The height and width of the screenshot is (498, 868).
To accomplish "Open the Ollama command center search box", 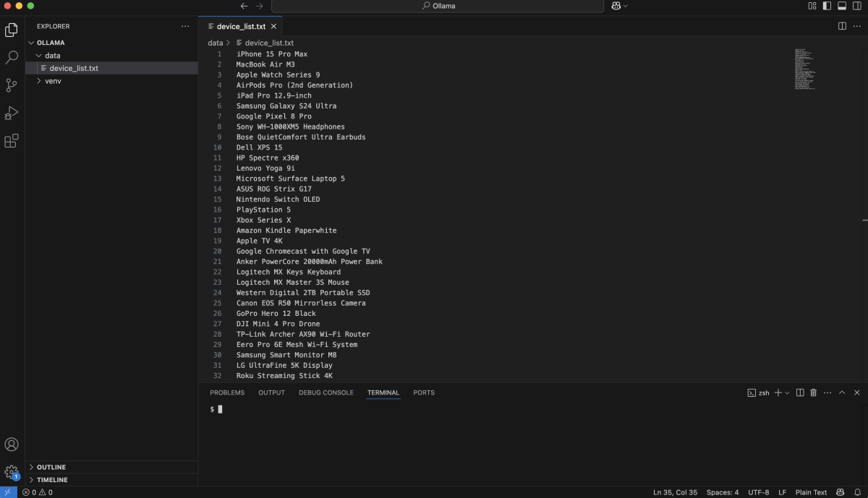I will [438, 6].
